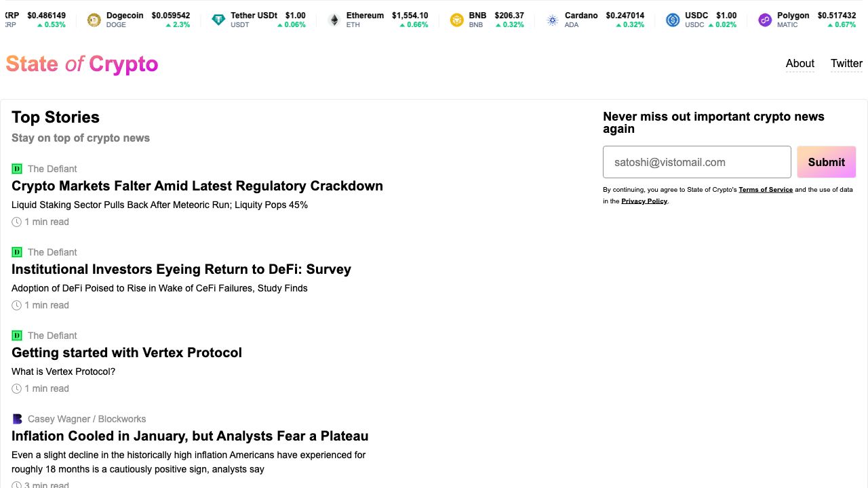Open the Terms of Service link

click(766, 190)
